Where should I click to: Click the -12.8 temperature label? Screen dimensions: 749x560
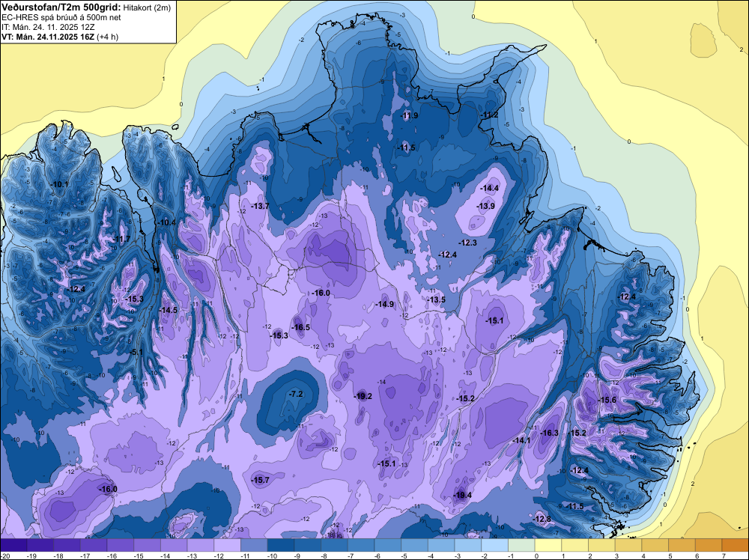542,519
